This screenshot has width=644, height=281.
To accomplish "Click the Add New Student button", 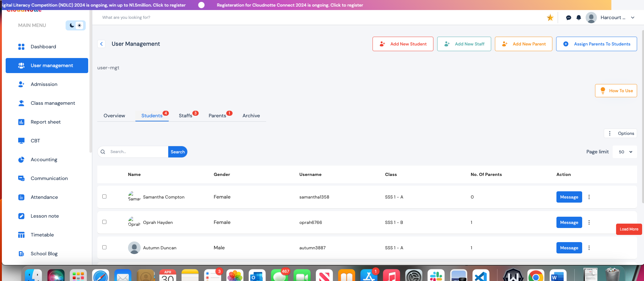I will click(403, 44).
